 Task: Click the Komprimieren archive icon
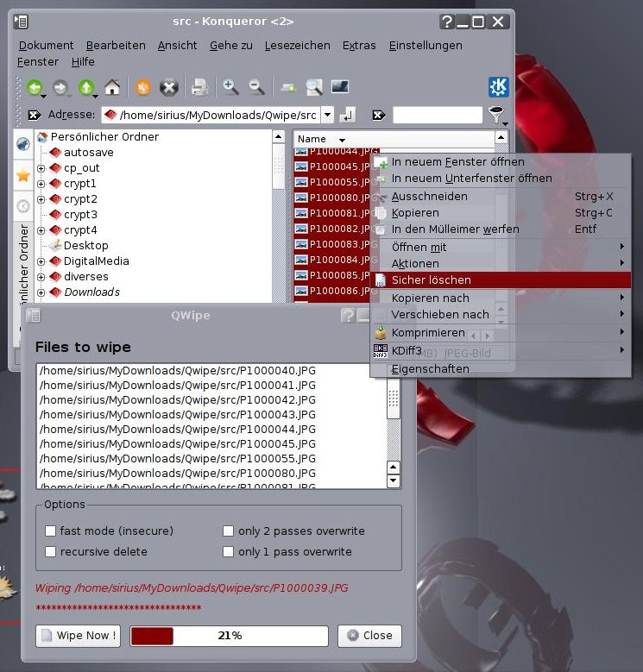(x=381, y=333)
